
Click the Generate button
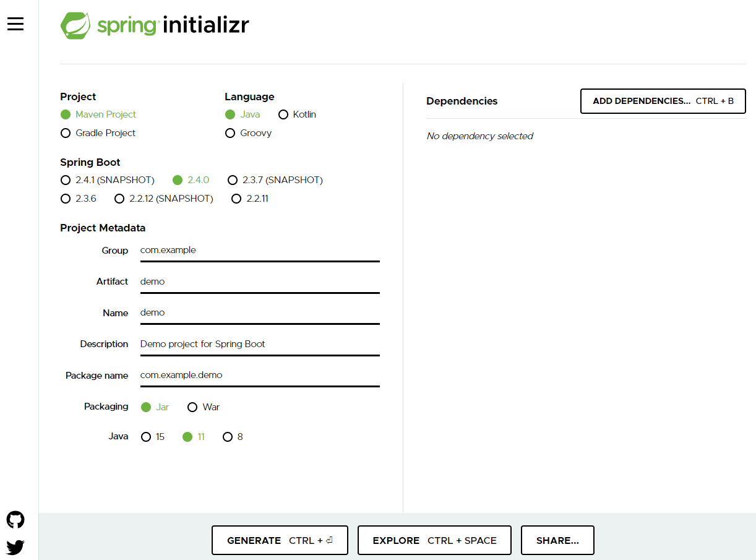click(x=280, y=540)
